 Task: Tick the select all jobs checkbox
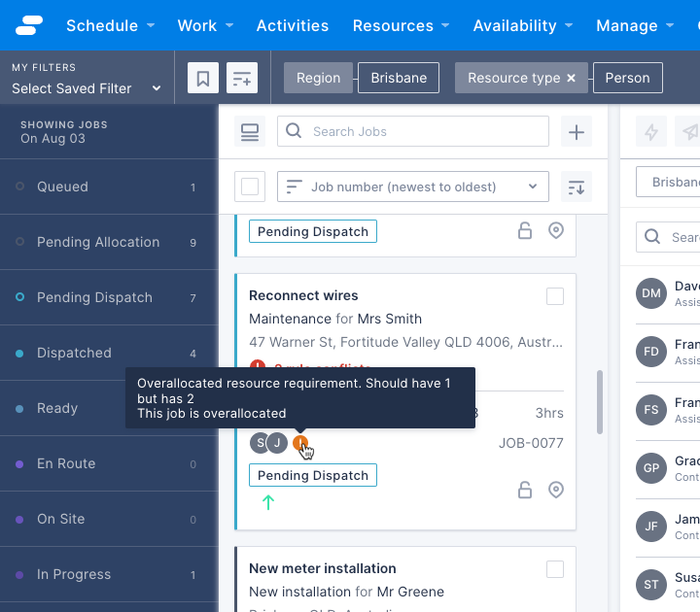[x=250, y=187]
